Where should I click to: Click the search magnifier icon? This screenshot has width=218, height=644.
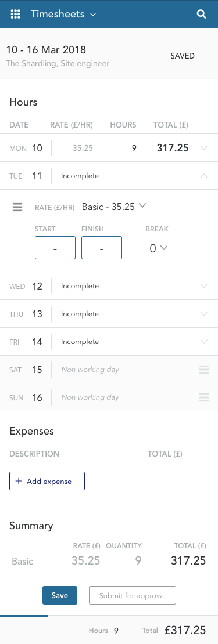point(201,14)
